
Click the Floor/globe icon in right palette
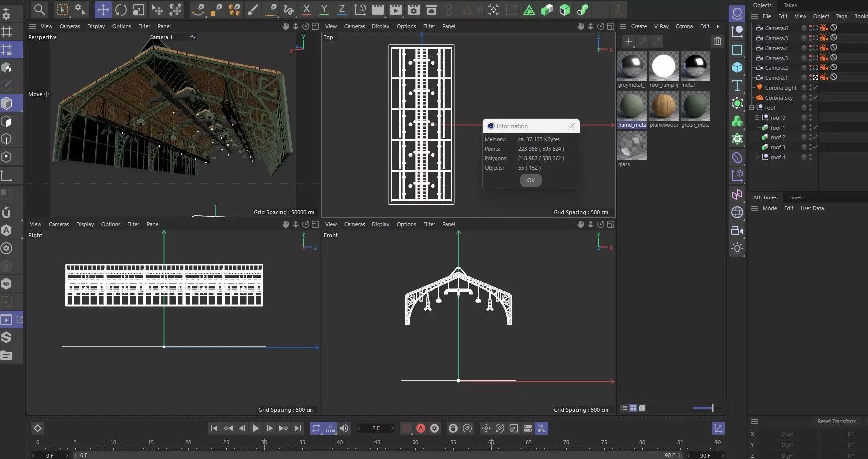(x=737, y=212)
